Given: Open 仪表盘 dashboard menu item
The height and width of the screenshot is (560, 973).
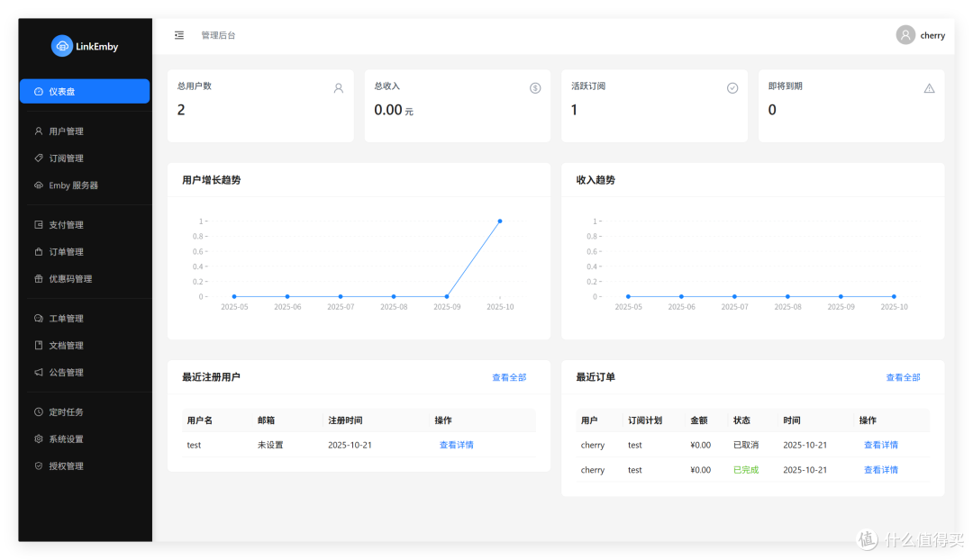Looking at the screenshot, I should 85,91.
